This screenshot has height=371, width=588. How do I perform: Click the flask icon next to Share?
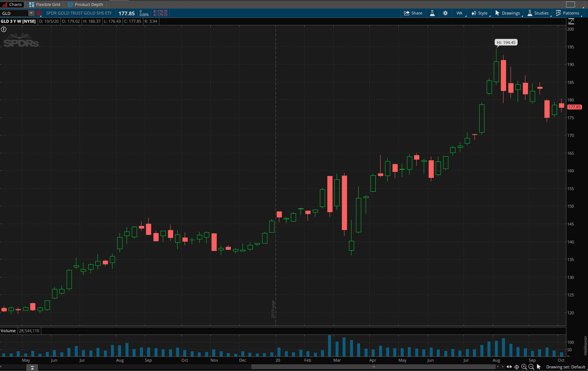click(433, 13)
